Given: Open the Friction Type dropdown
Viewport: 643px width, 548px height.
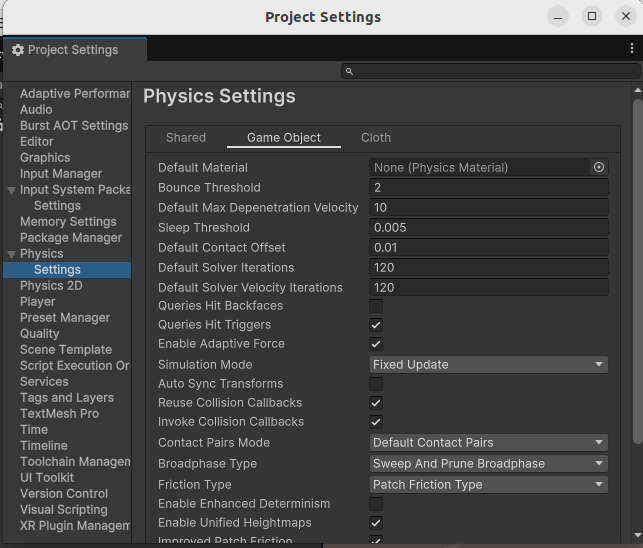Looking at the screenshot, I should coord(488,485).
